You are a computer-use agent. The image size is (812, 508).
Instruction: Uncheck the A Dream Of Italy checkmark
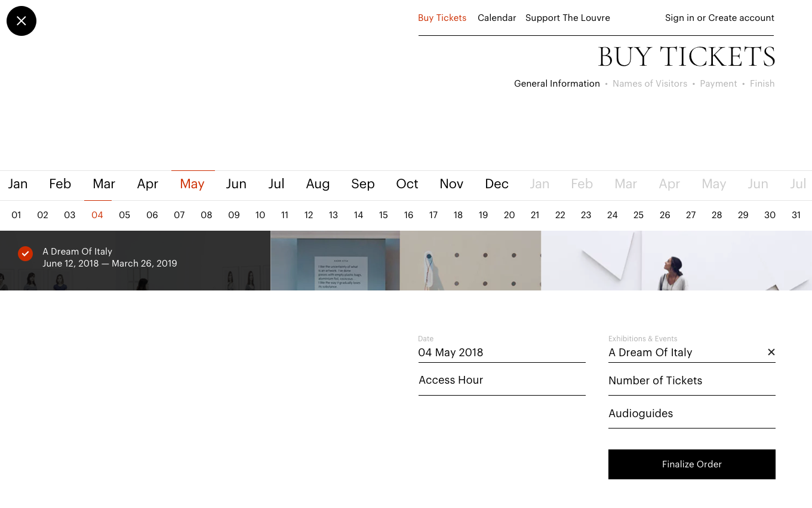pyautogui.click(x=25, y=253)
